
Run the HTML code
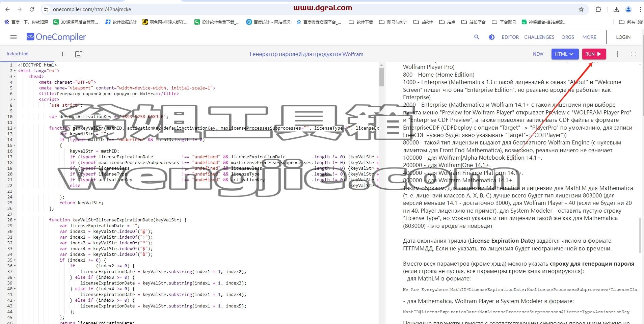coord(594,54)
